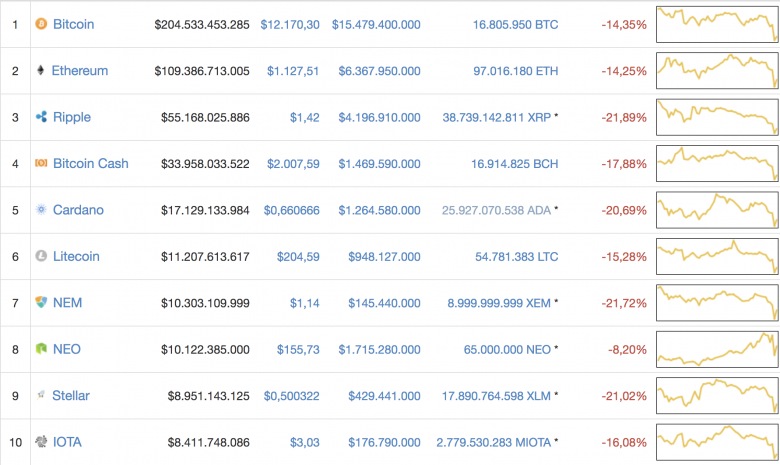Click the gray Litecoin coin icon

point(41,256)
